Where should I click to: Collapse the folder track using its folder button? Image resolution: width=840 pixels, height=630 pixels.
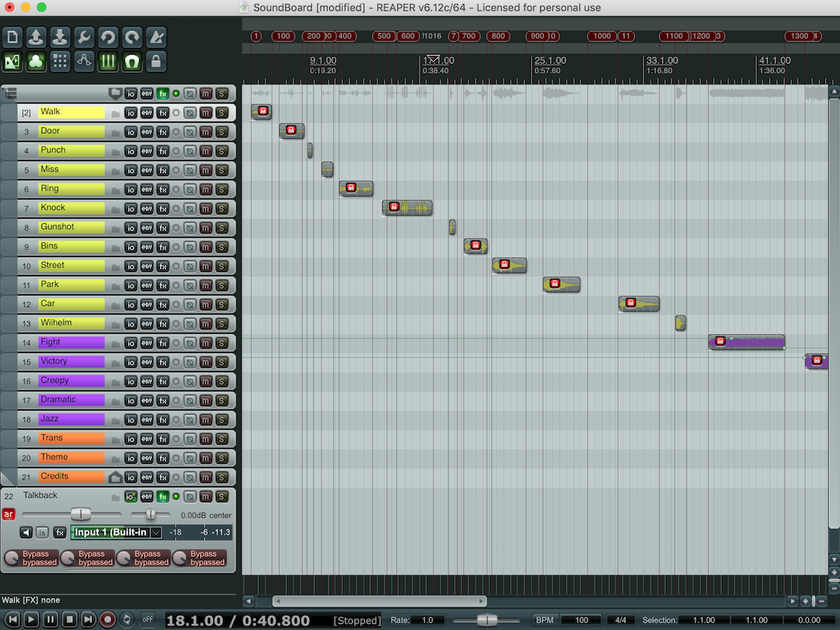[x=114, y=93]
